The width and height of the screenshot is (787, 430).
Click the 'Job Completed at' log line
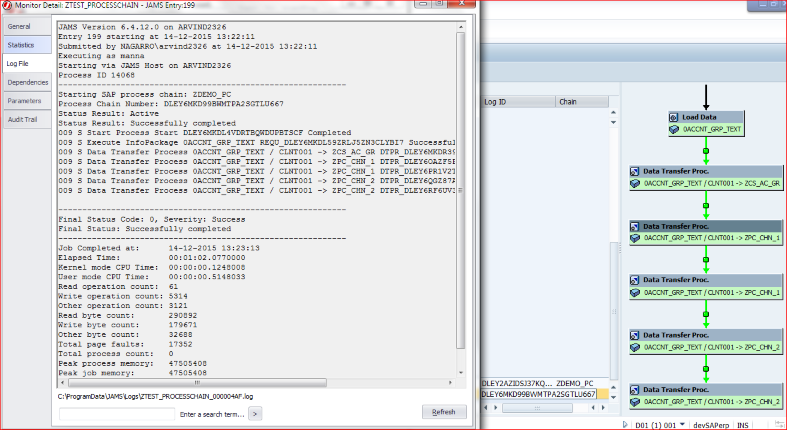(x=159, y=248)
